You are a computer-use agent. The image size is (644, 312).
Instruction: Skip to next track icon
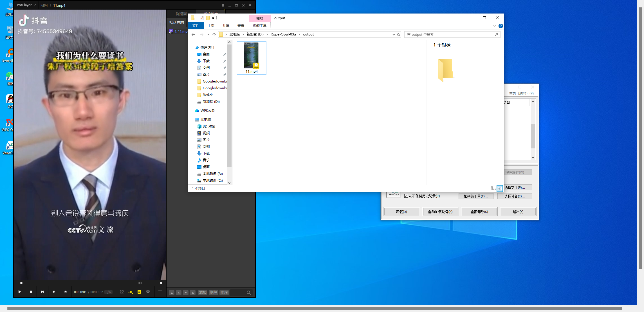[54, 292]
